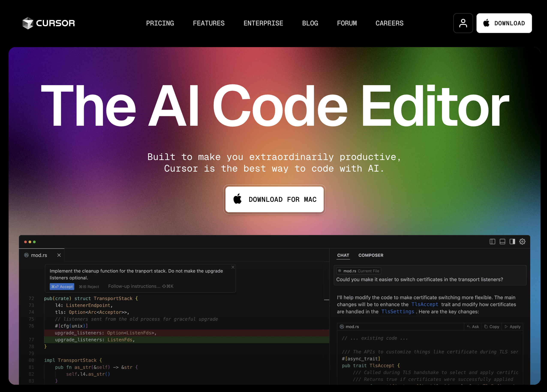This screenshot has height=392, width=547.
Task: Visit the Blog nav link
Action: click(x=310, y=23)
